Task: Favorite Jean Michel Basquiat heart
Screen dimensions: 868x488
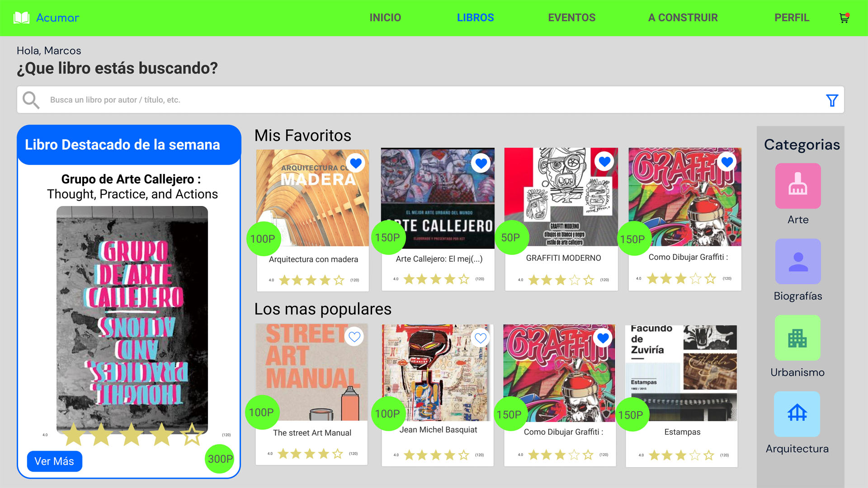Action: 481,338
